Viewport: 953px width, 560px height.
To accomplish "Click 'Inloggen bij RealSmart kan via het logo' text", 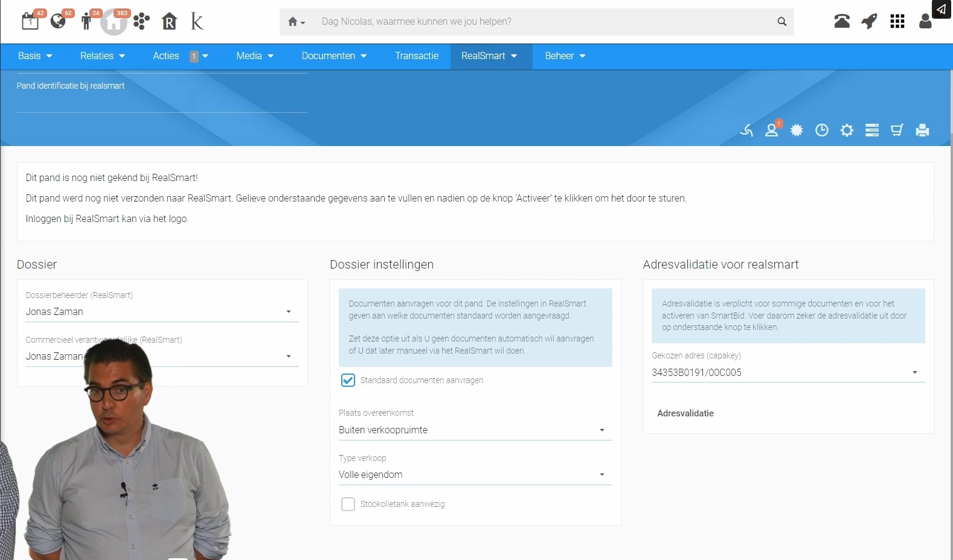I will click(x=107, y=219).
